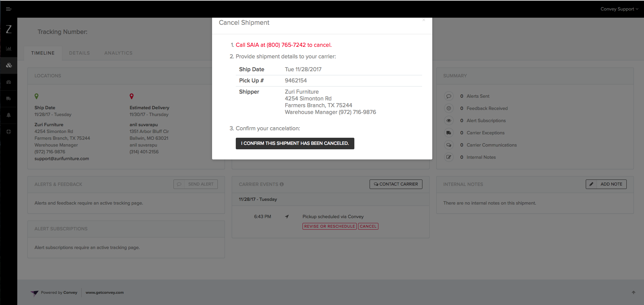Click the Cancel button under pickup event
Image resolution: width=644 pixels, height=305 pixels.
tap(368, 226)
